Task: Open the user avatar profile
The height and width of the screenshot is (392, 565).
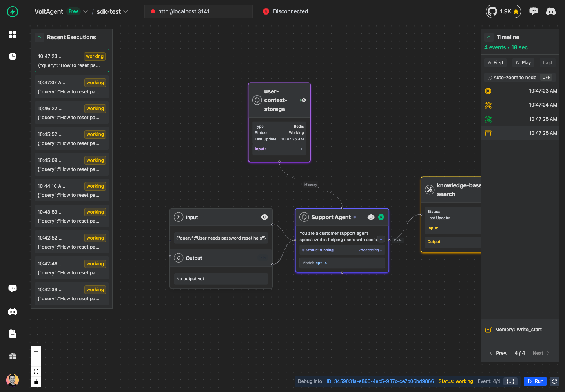Action: [13, 380]
